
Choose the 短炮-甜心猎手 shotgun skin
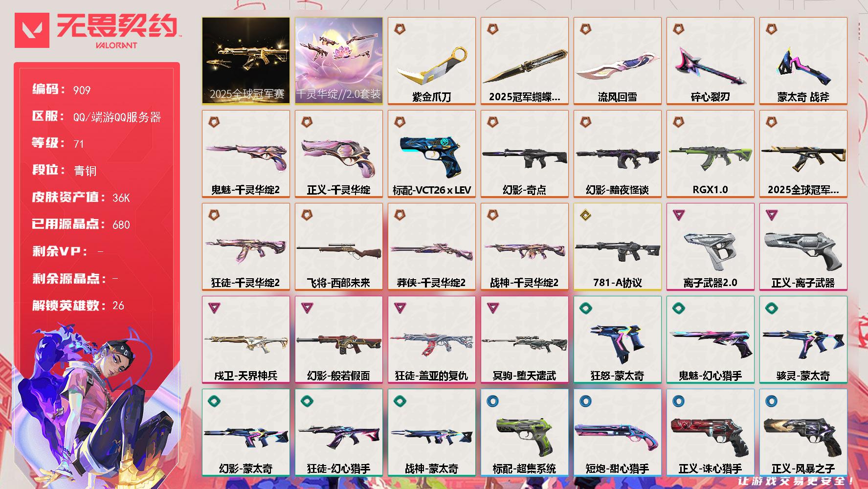click(x=618, y=433)
